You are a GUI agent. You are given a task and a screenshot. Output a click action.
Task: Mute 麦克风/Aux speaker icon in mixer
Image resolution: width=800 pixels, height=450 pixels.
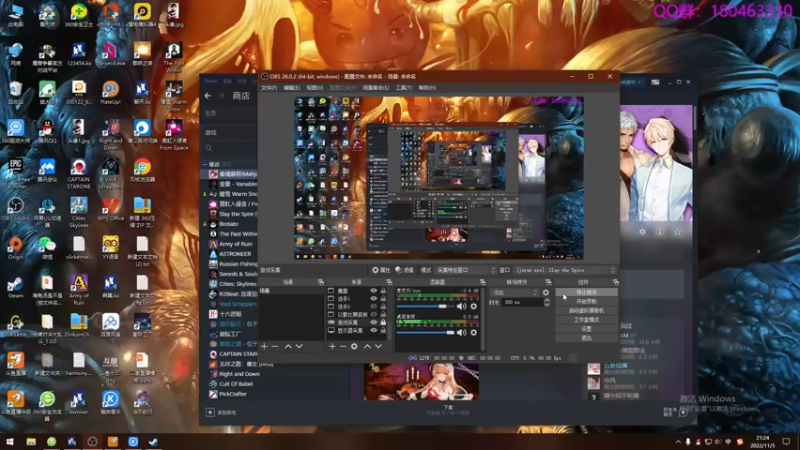click(x=461, y=306)
